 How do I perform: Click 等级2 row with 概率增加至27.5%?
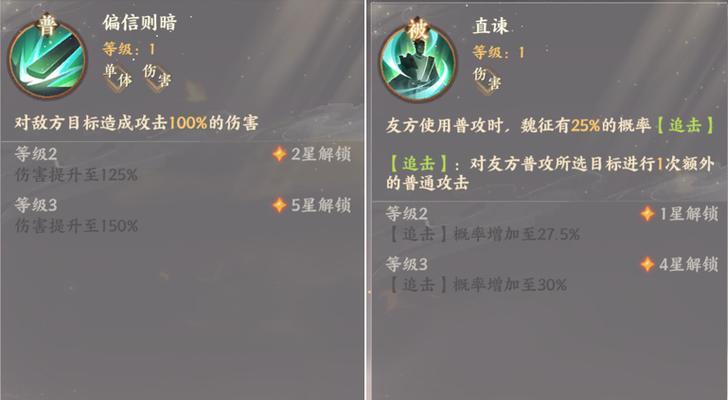pos(552,224)
